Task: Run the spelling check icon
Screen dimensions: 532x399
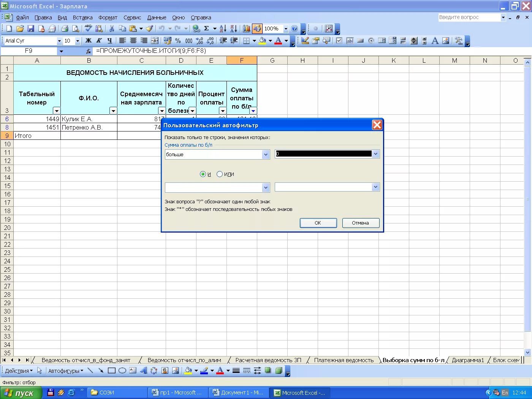Action: 88,28
